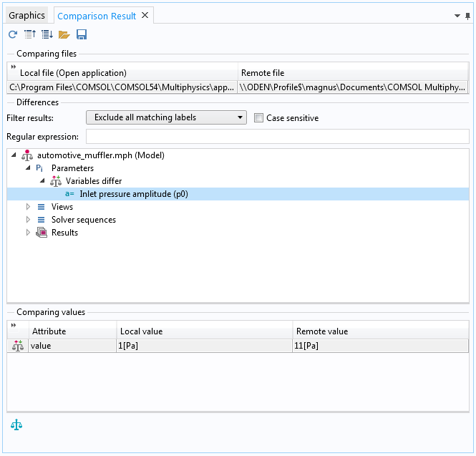Select Inlet pressure amplitude (p0) item
The width and height of the screenshot is (476, 456).
pos(134,194)
